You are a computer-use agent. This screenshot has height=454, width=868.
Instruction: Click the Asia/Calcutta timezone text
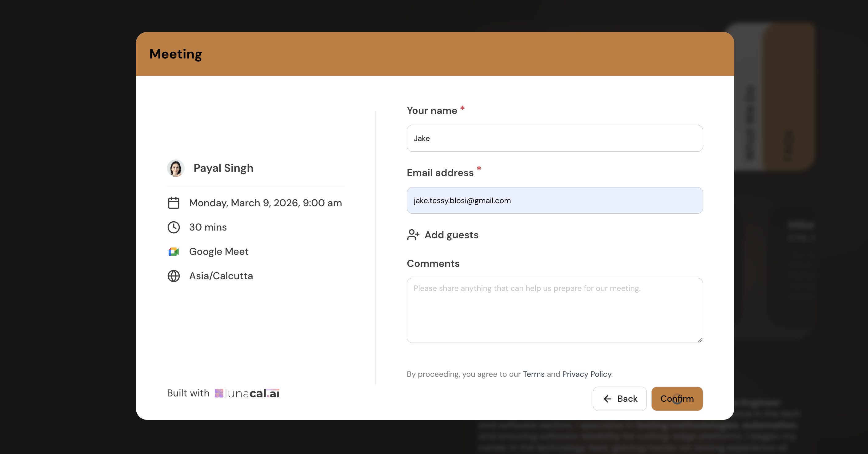click(221, 276)
